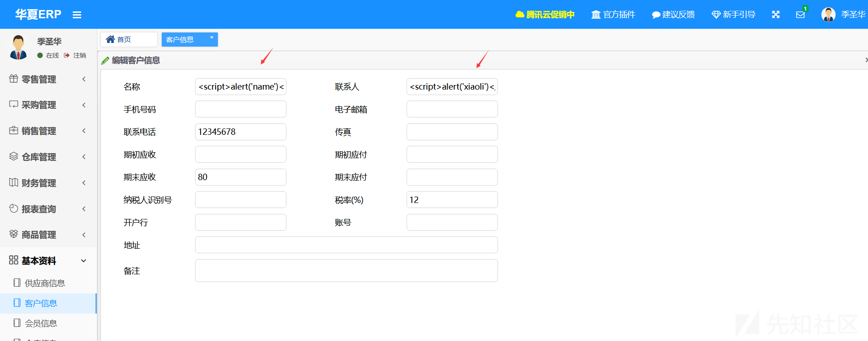Click the 财务管理 book icon
This screenshot has height=341, width=868.
click(14, 182)
